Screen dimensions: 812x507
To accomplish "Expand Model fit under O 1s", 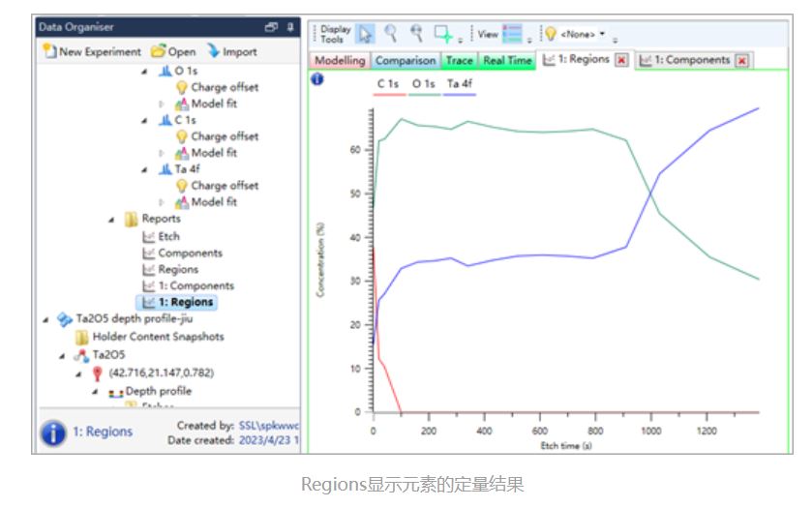I will coord(163,104).
